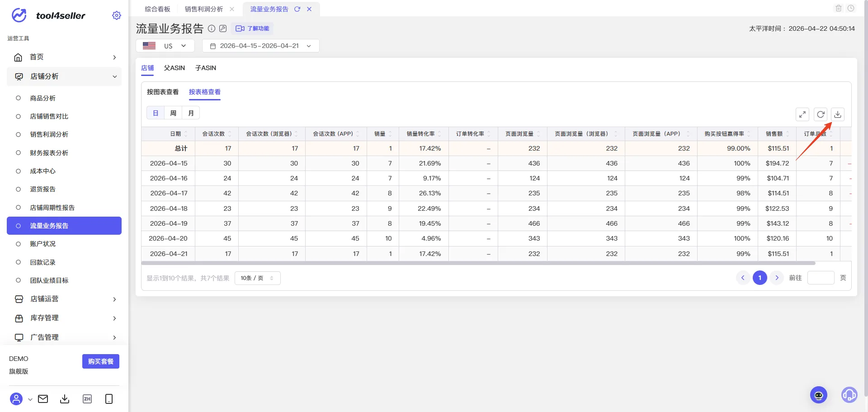Click the 了解功能 button
The width and height of the screenshot is (868, 412).
tap(252, 28)
